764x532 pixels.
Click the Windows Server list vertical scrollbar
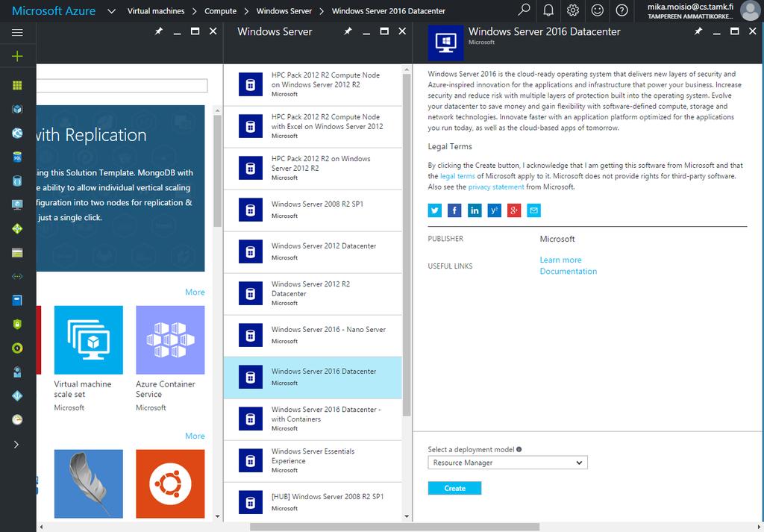pyautogui.click(x=407, y=243)
